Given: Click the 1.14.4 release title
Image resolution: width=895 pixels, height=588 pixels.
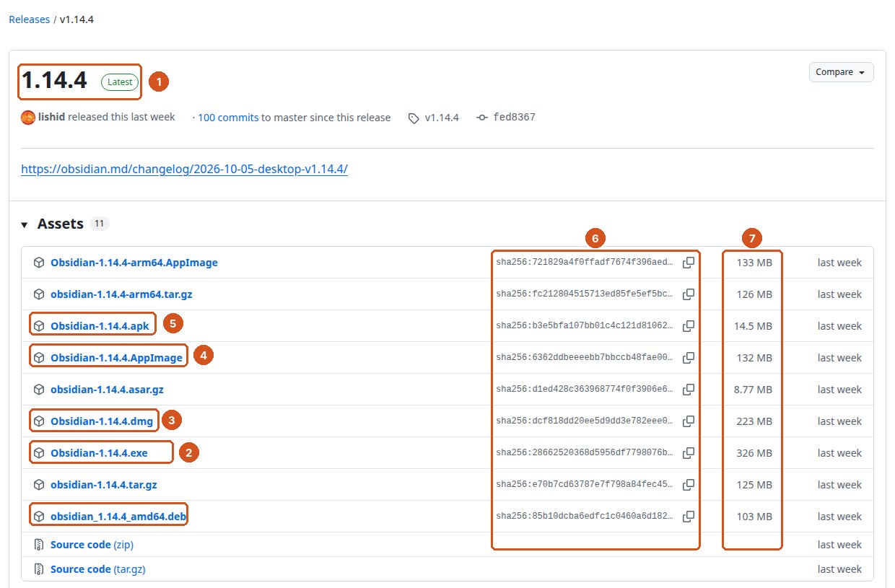Looking at the screenshot, I should pos(54,82).
